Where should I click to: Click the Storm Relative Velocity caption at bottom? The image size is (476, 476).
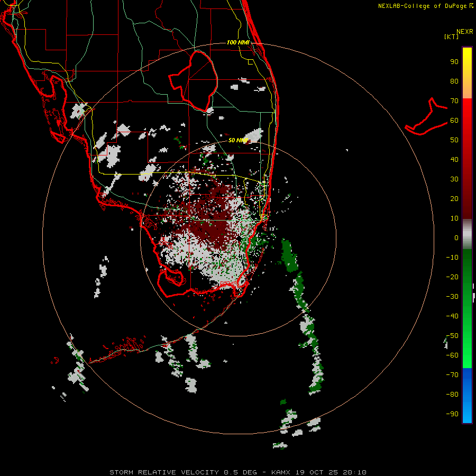[238, 472]
